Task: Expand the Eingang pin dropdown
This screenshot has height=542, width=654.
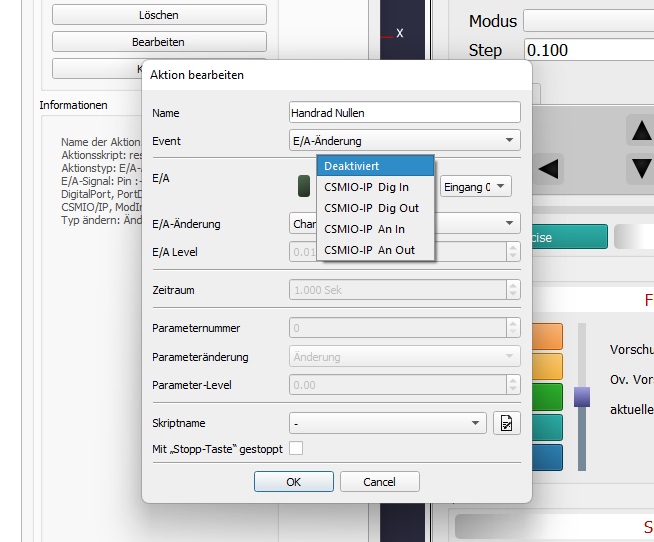Action: pyautogui.click(x=476, y=186)
